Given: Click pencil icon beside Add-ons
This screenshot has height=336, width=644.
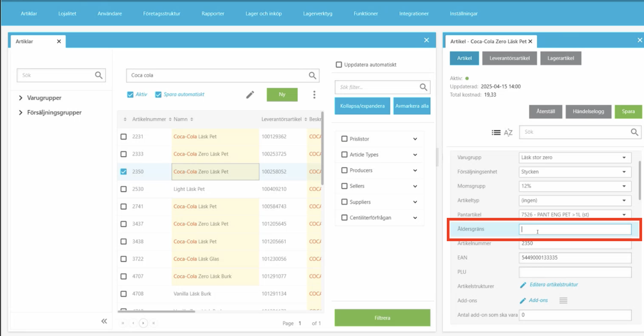Looking at the screenshot, I should 523,301.
